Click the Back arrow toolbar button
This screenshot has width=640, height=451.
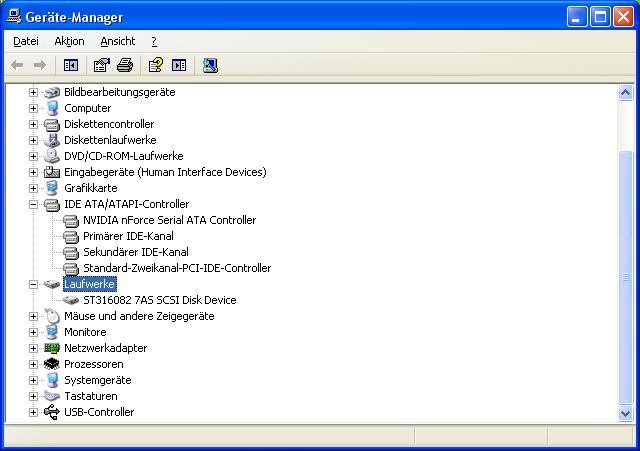coord(17,65)
